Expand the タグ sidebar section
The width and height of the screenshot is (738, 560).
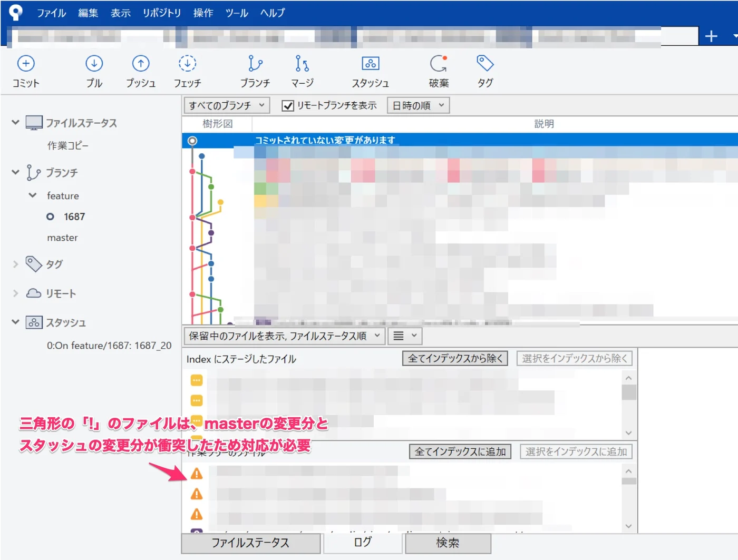coord(15,264)
